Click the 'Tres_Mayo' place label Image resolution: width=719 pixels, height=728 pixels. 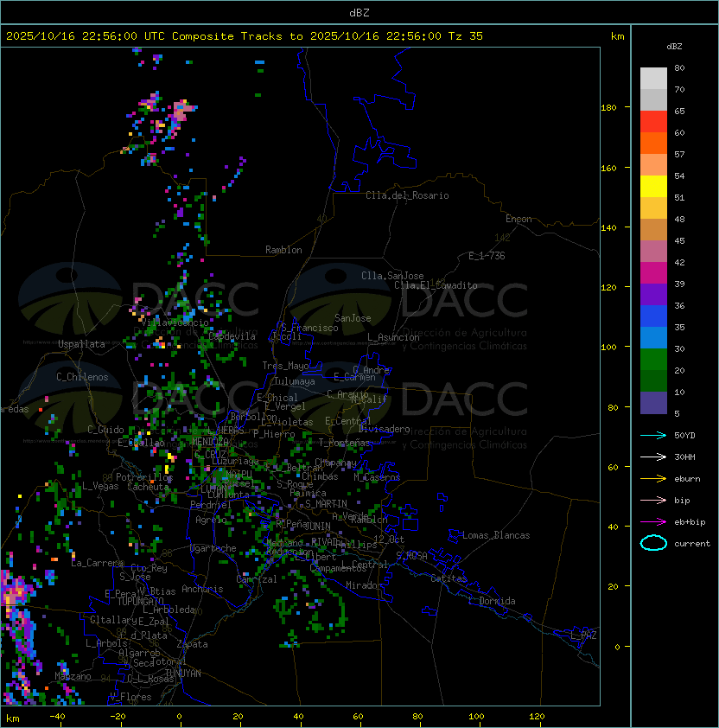pyautogui.click(x=285, y=366)
